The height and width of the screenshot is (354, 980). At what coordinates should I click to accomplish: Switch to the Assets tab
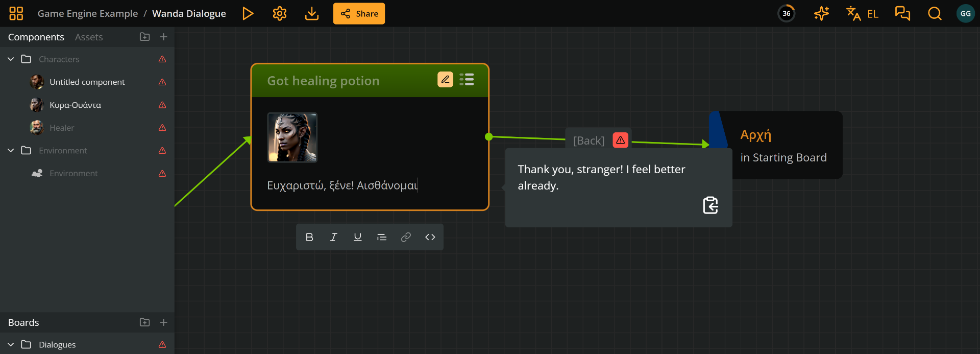(x=89, y=37)
